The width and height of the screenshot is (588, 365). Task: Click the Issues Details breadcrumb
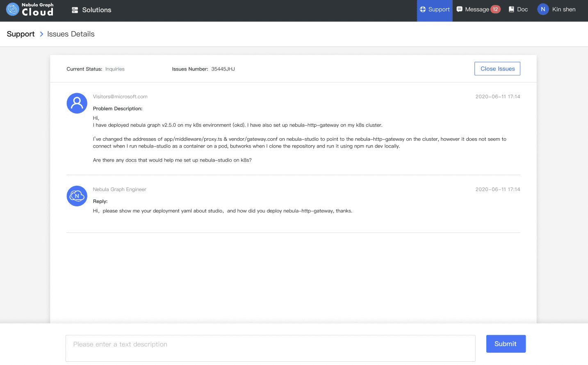coord(71,34)
